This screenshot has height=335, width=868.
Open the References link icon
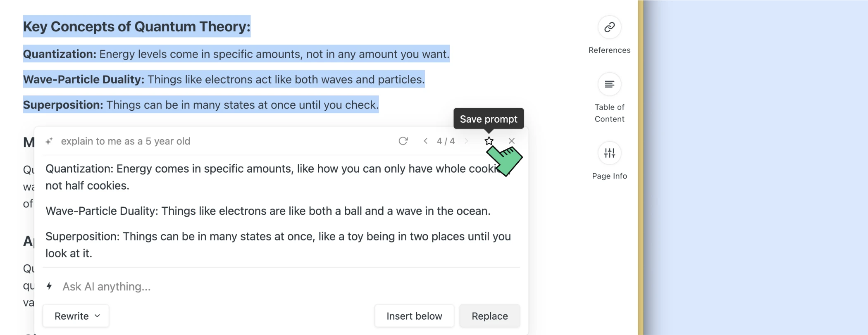pyautogui.click(x=609, y=28)
